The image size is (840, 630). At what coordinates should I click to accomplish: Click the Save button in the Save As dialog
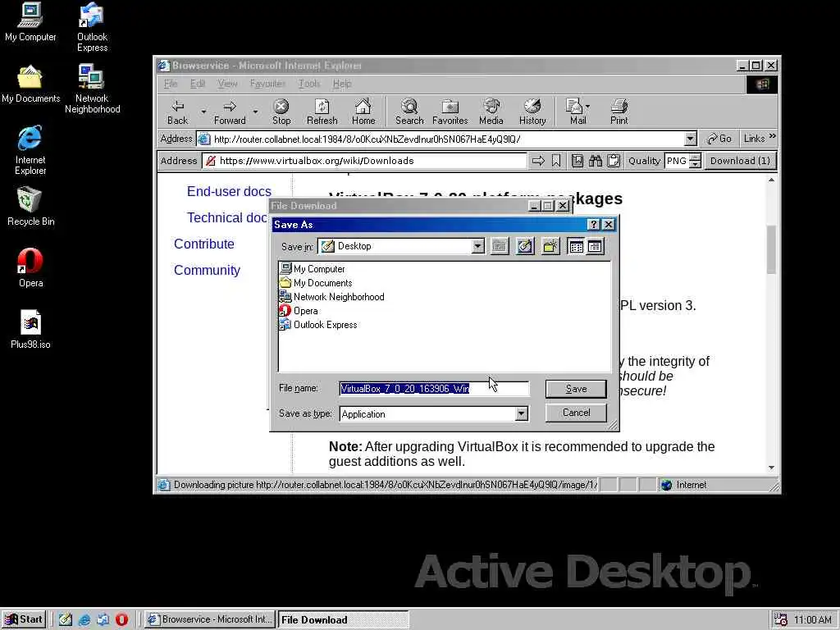point(576,389)
